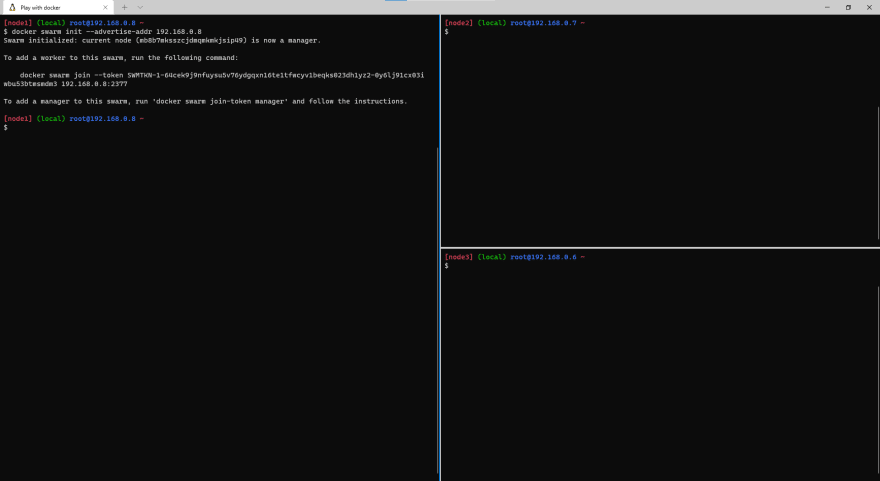The height and width of the screenshot is (481, 880).
Task: Click the node3 prompt header
Action: pyautogui.click(x=515, y=257)
